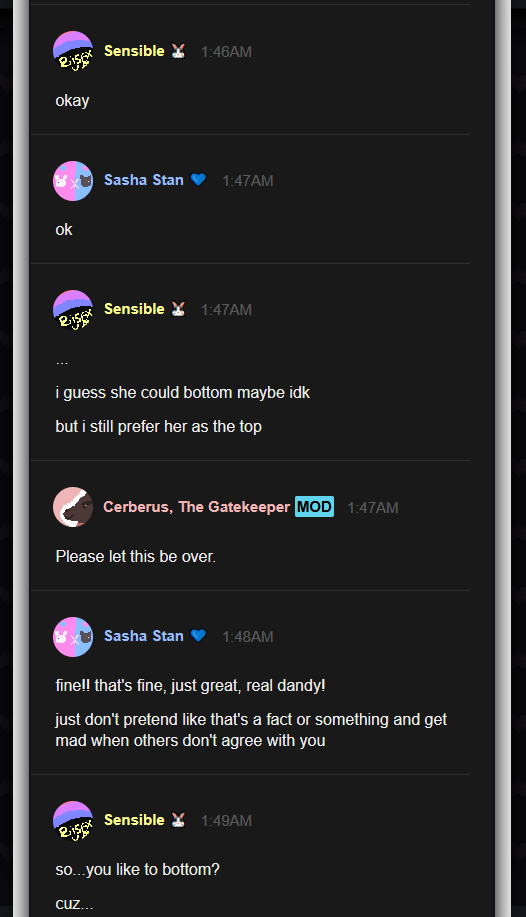Click Sasha Stan's avatar on the 1:47AM message
The width and height of the screenshot is (526, 917).
pos(73,181)
